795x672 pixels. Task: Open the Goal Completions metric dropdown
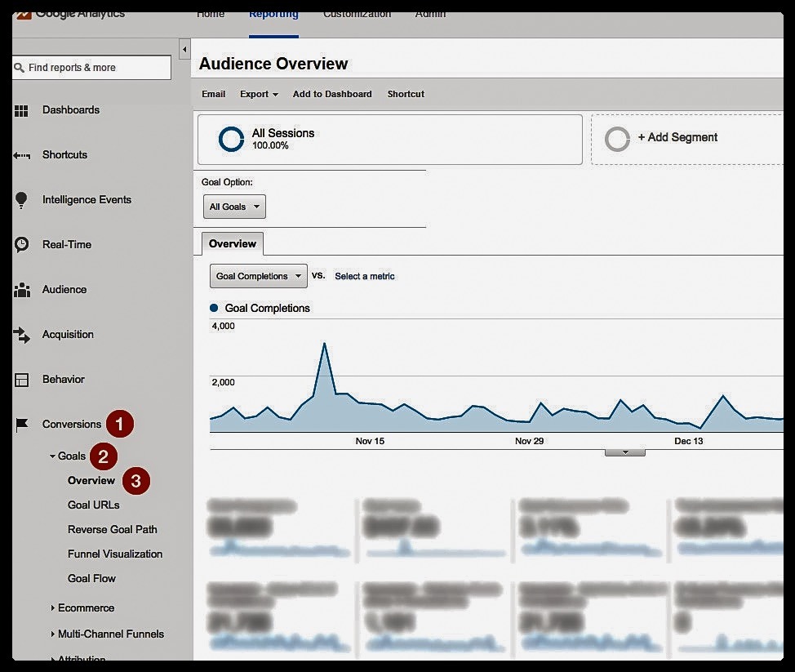click(x=259, y=276)
